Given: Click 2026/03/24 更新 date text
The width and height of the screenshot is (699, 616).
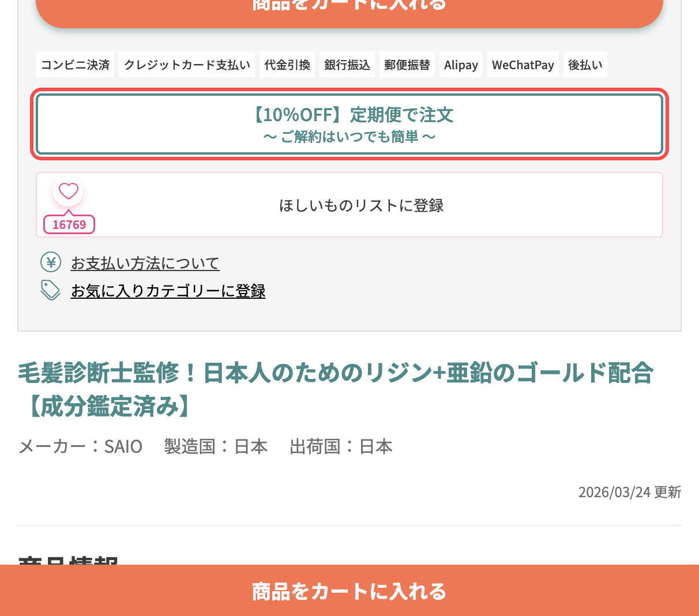Looking at the screenshot, I should tap(630, 492).
